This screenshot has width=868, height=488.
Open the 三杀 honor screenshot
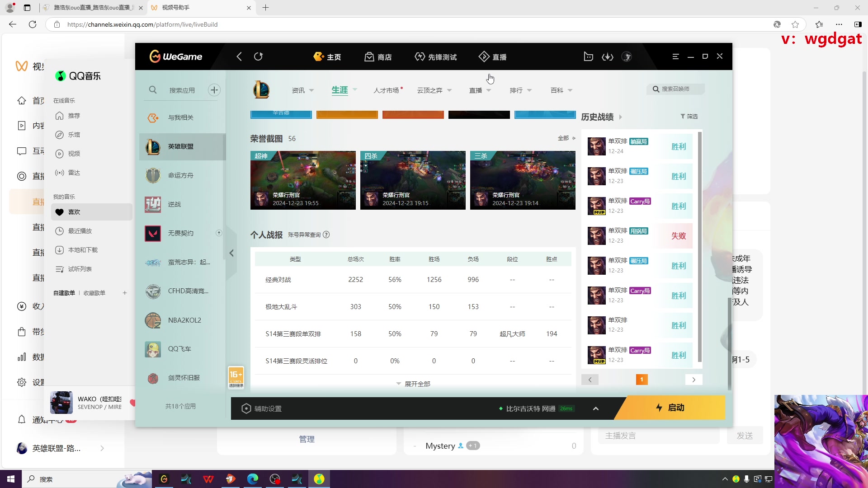click(523, 180)
